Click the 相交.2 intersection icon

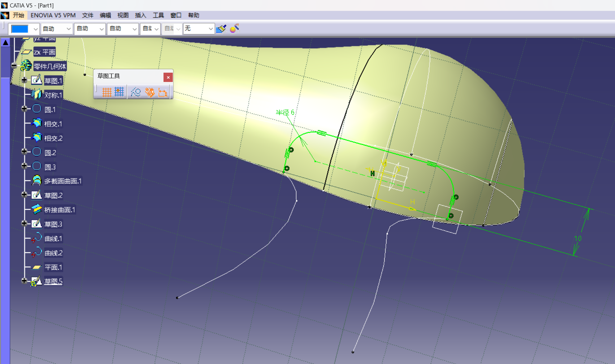(x=37, y=137)
